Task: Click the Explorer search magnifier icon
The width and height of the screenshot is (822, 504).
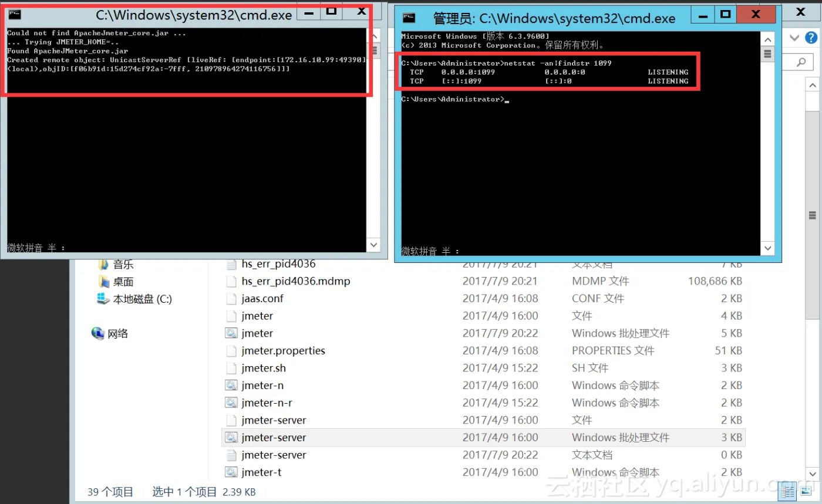Action: (801, 62)
